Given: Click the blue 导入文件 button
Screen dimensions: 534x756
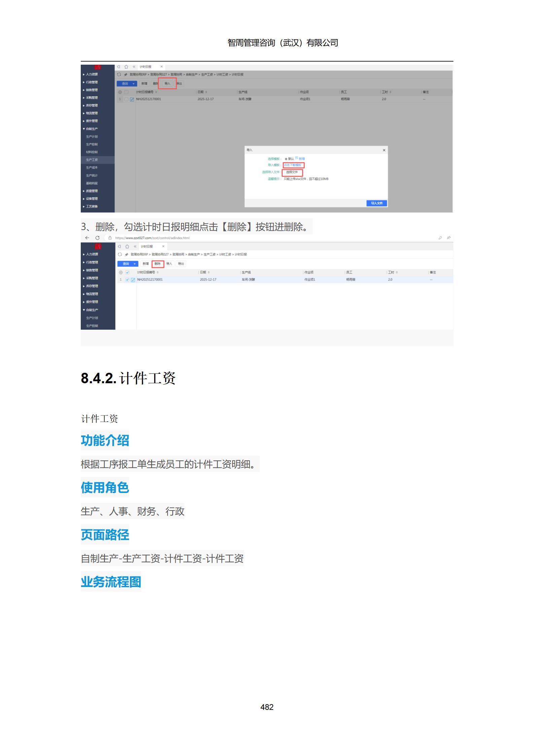Looking at the screenshot, I should [x=377, y=203].
